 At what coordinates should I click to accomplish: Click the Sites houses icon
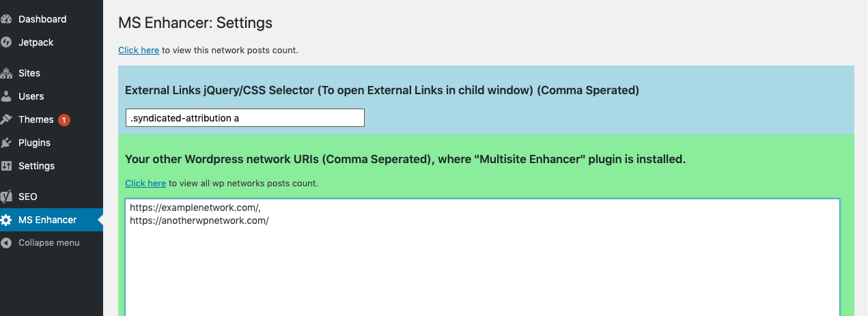[6, 73]
